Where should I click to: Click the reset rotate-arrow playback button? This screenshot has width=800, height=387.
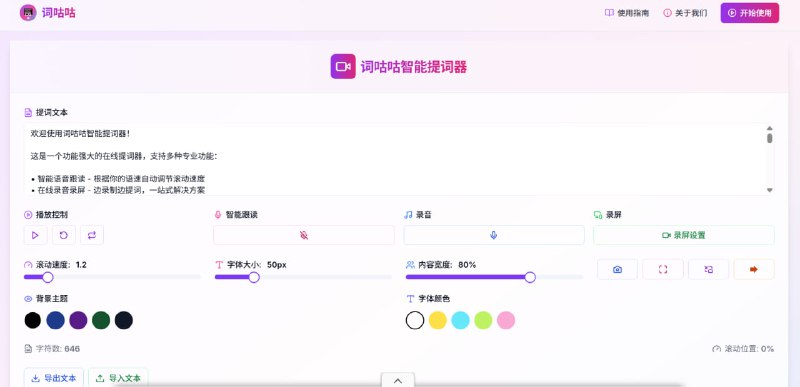[x=64, y=235]
